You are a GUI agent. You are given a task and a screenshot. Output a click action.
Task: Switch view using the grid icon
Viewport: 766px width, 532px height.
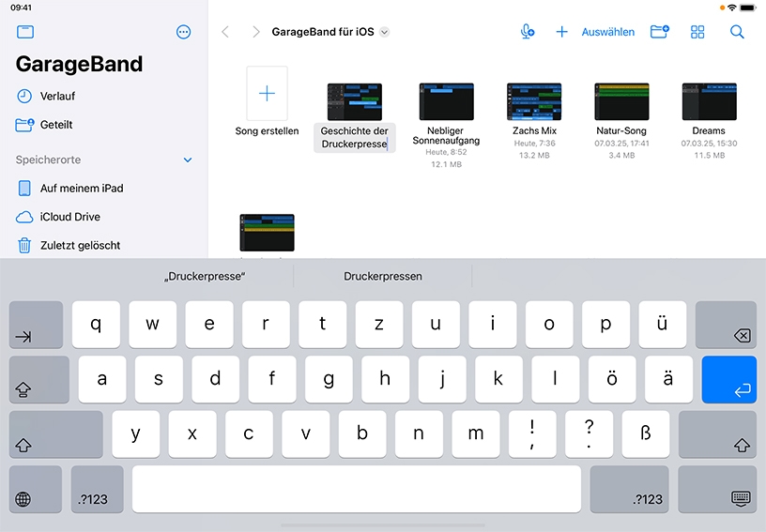point(697,32)
